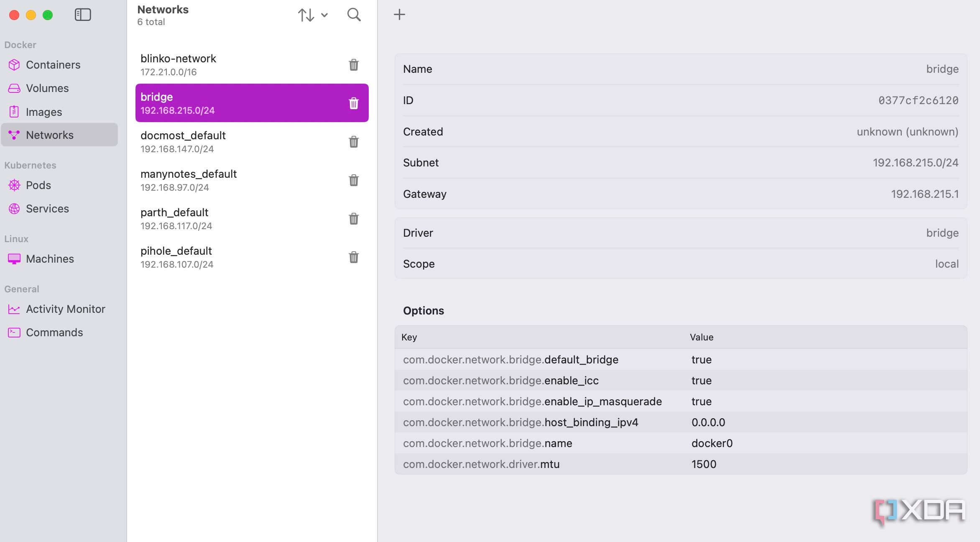Select the enable_icc option row
Image resolution: width=980 pixels, height=542 pixels.
click(681, 381)
